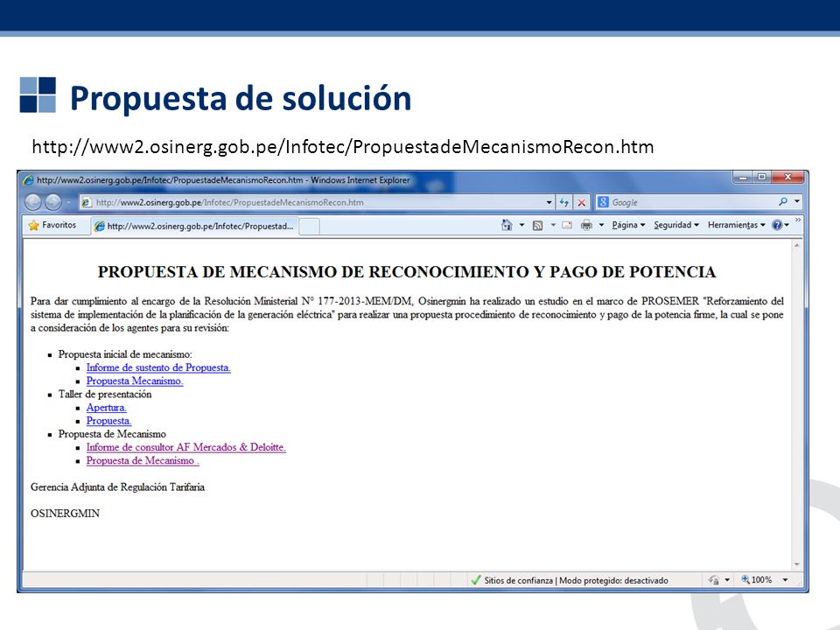Image resolution: width=840 pixels, height=630 pixels.
Task: Click the RSS feeds icon
Action: pos(537,226)
